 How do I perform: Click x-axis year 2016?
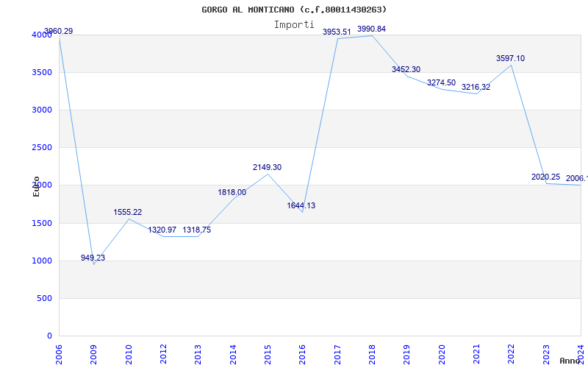[x=303, y=354]
